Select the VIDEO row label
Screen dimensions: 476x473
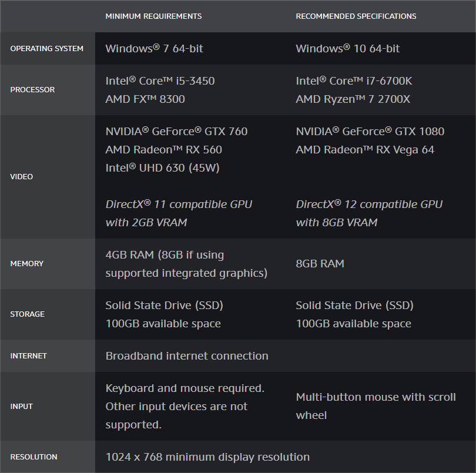pos(22,177)
